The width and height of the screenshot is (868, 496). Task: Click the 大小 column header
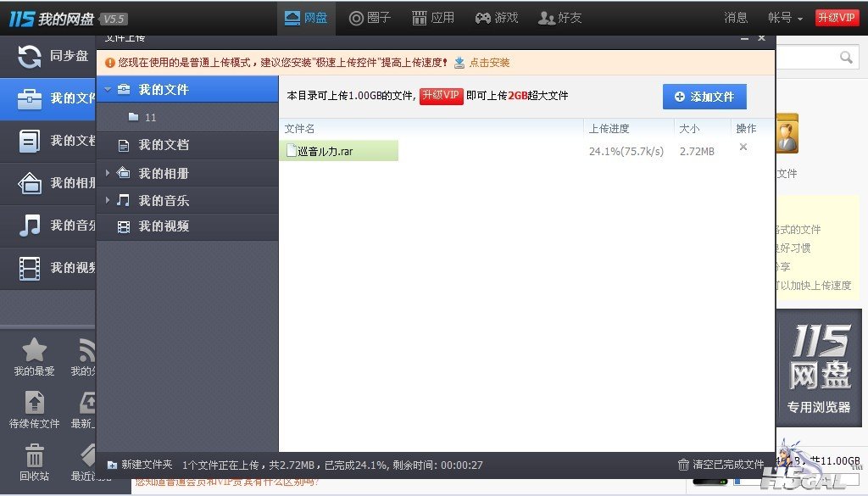[x=689, y=128]
